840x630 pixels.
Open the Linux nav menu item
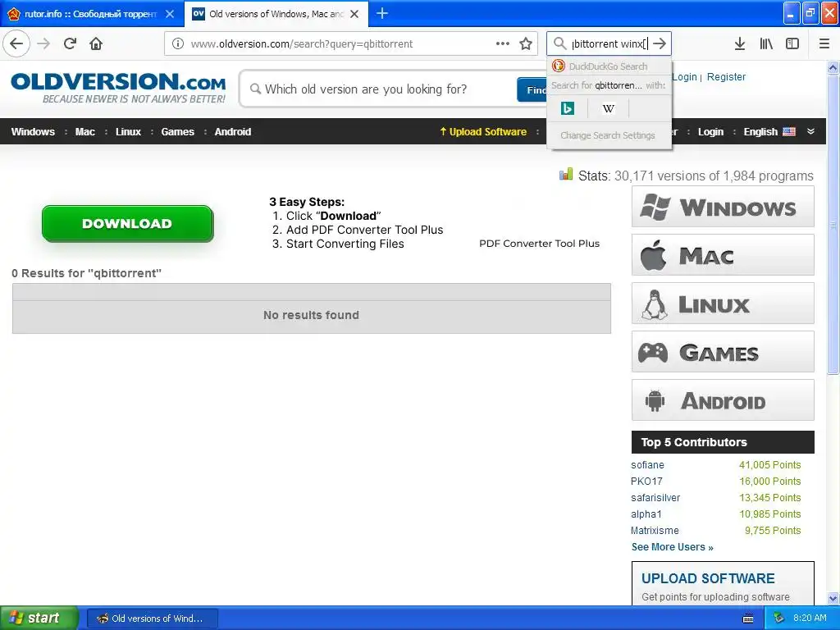click(128, 132)
